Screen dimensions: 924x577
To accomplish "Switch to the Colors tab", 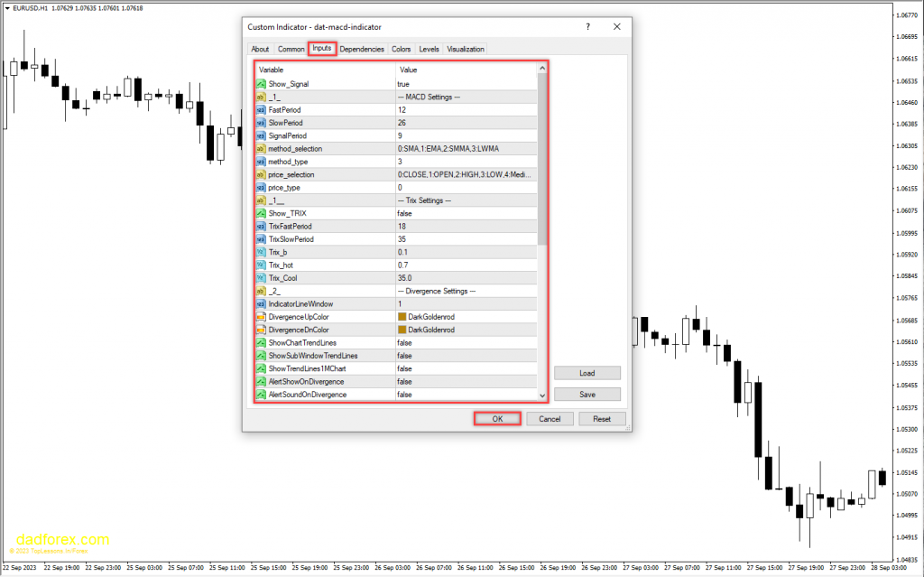I will point(402,49).
